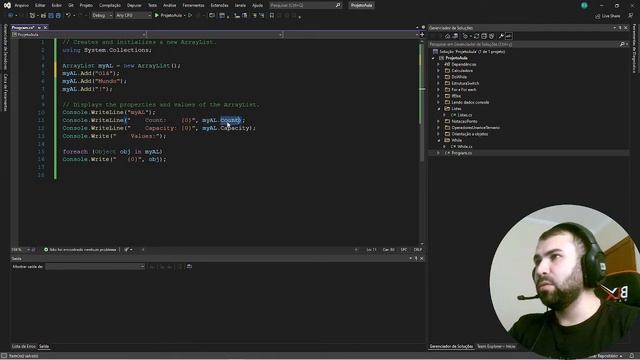The height and width of the screenshot is (360, 640).
Task: Click the DotWhile folder
Action: pyautogui.click(x=459, y=77)
